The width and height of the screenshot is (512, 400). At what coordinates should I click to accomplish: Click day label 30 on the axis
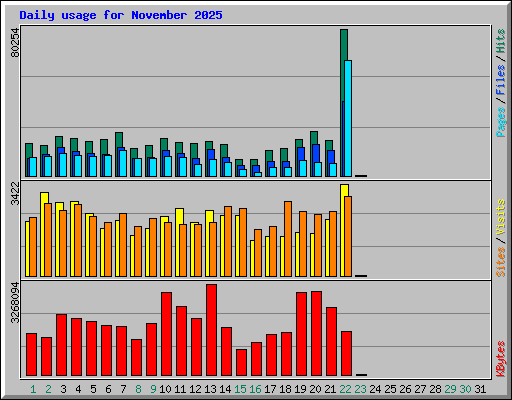click(x=465, y=389)
